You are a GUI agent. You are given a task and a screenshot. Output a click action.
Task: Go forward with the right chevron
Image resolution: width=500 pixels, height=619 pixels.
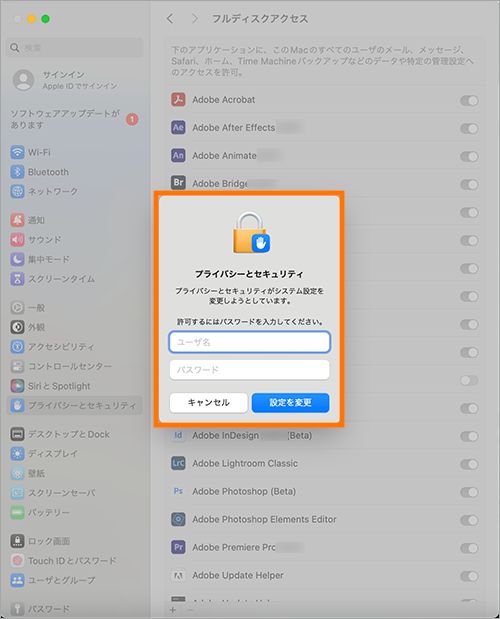coord(195,19)
